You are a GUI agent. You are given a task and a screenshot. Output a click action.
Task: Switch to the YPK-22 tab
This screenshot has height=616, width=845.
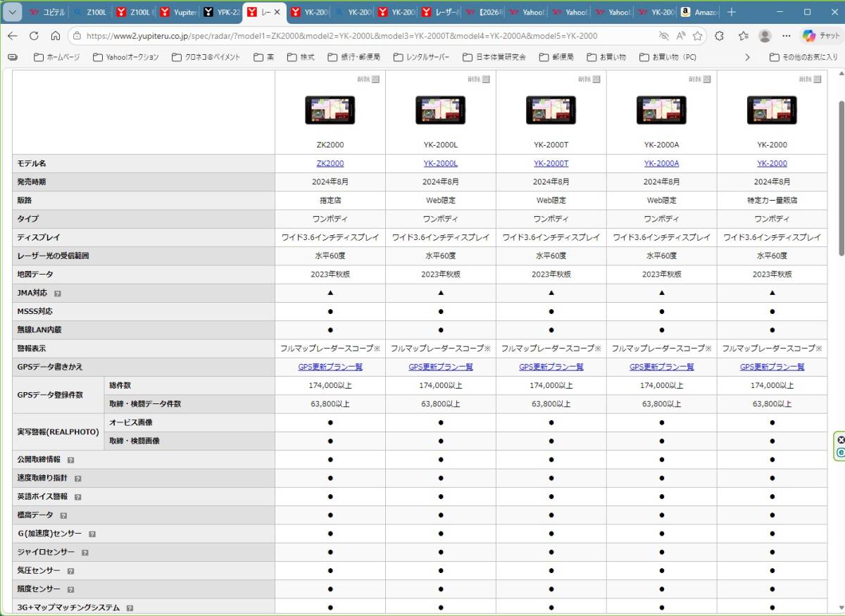coord(220,12)
